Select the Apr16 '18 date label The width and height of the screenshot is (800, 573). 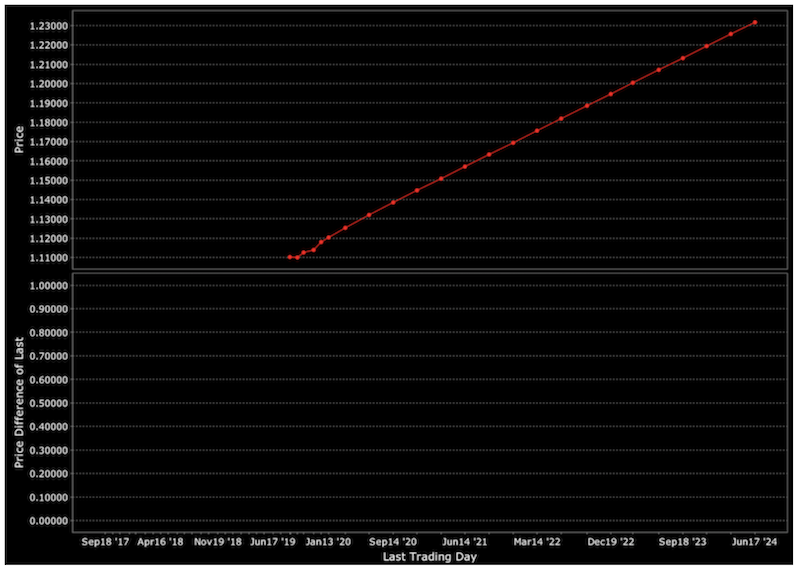point(160,541)
